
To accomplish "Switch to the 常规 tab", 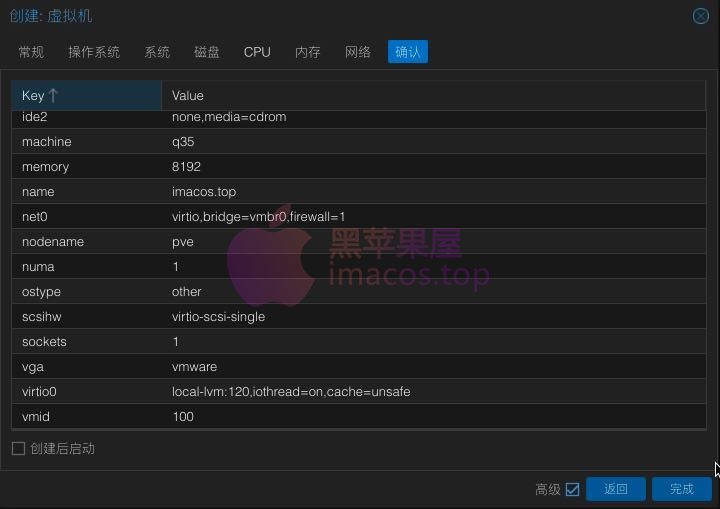I will click(31, 52).
